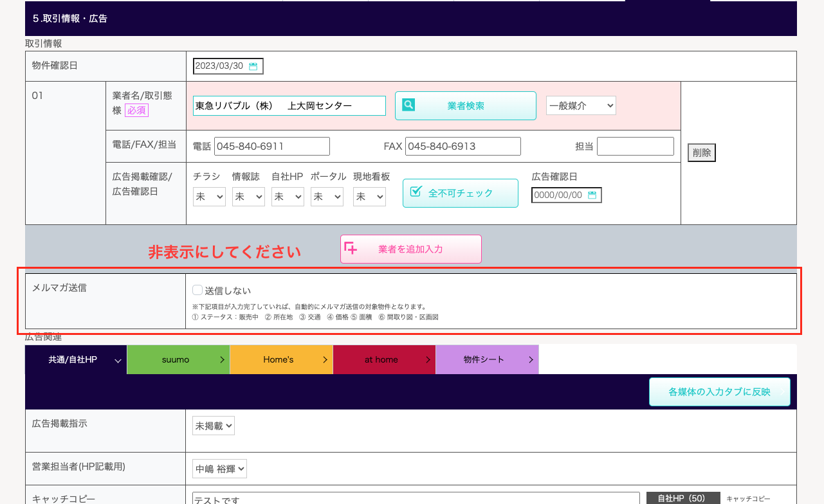
Task: Expand the 営業担当者 中嶋 裕輝 dropdown
Action: click(x=219, y=469)
